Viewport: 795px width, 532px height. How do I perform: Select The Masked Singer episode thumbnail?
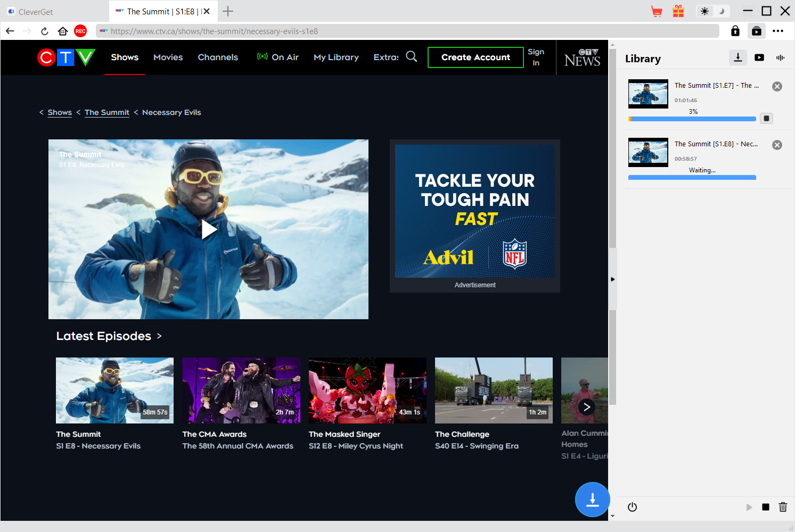(x=367, y=390)
